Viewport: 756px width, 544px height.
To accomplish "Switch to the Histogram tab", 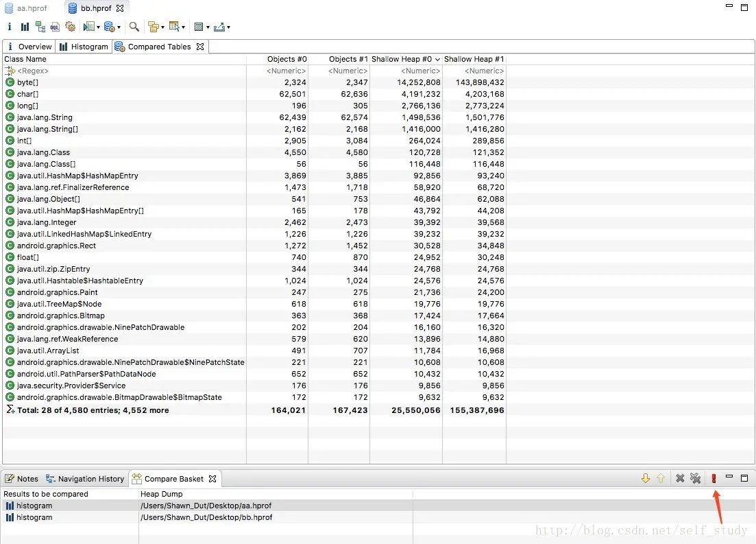I will [84, 47].
